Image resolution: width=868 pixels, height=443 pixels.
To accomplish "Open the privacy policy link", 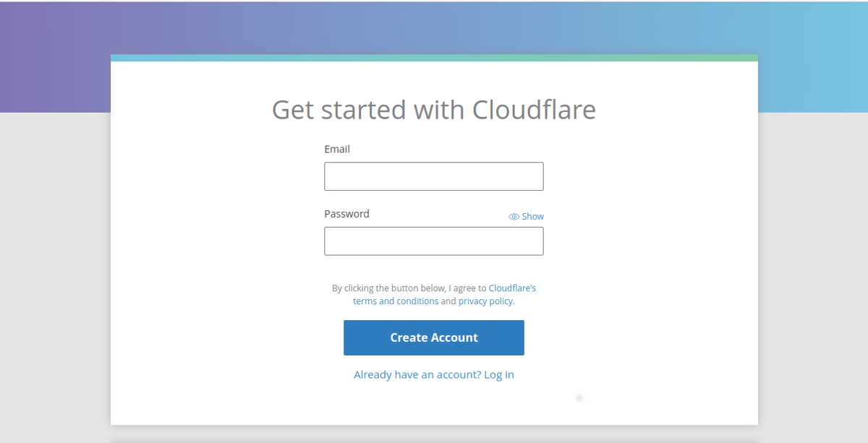I will point(485,301).
